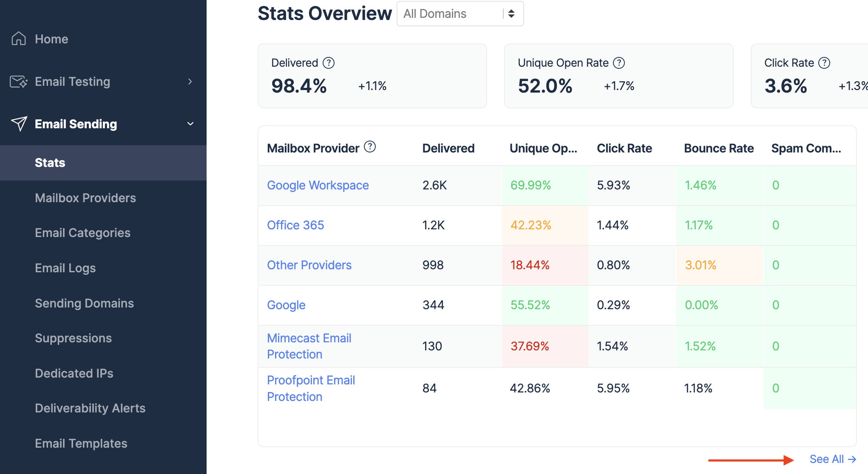Select the Delivered stats card
This screenshot has height=474, width=868.
pyautogui.click(x=372, y=76)
